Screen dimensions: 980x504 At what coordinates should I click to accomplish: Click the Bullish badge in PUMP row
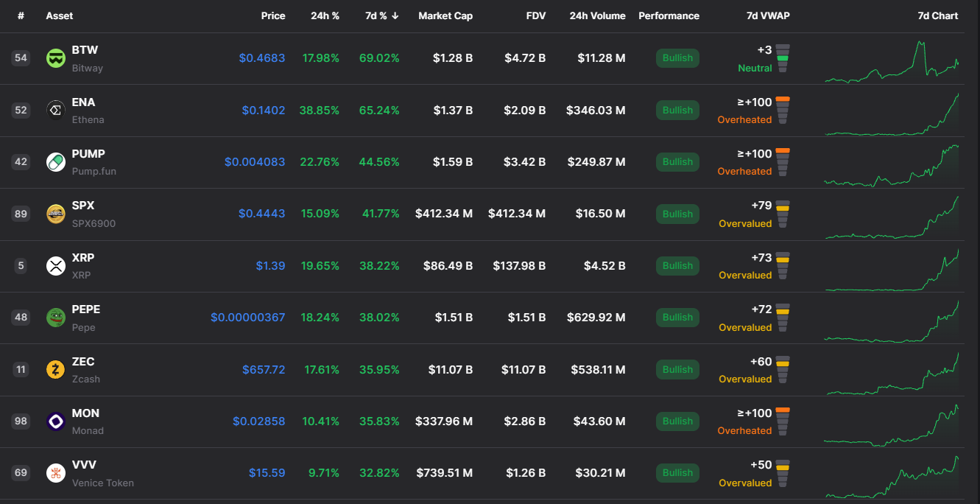coord(677,162)
